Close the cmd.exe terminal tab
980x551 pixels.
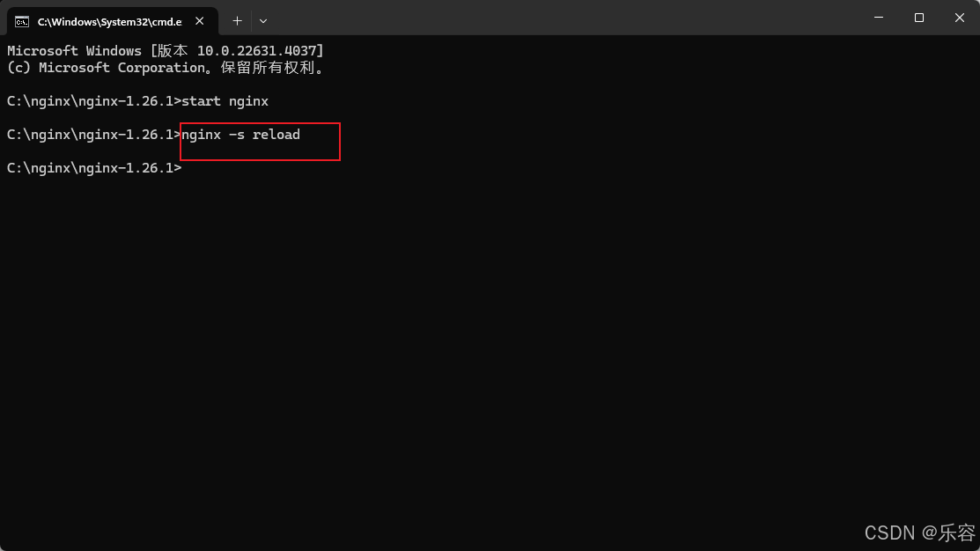coord(199,21)
